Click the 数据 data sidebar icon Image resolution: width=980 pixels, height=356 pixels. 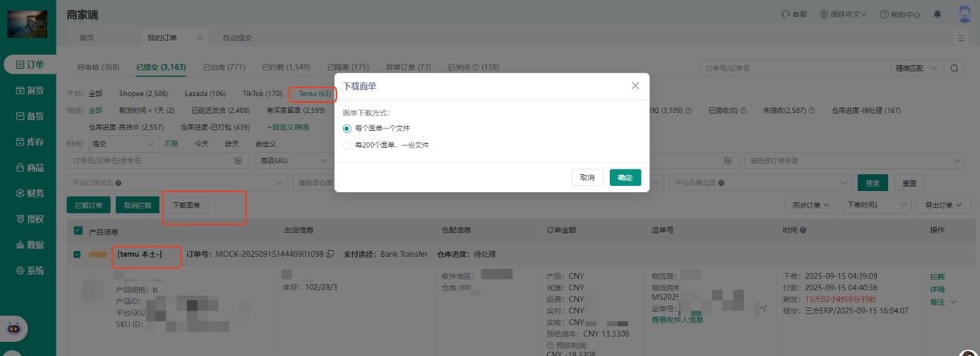coord(29,245)
